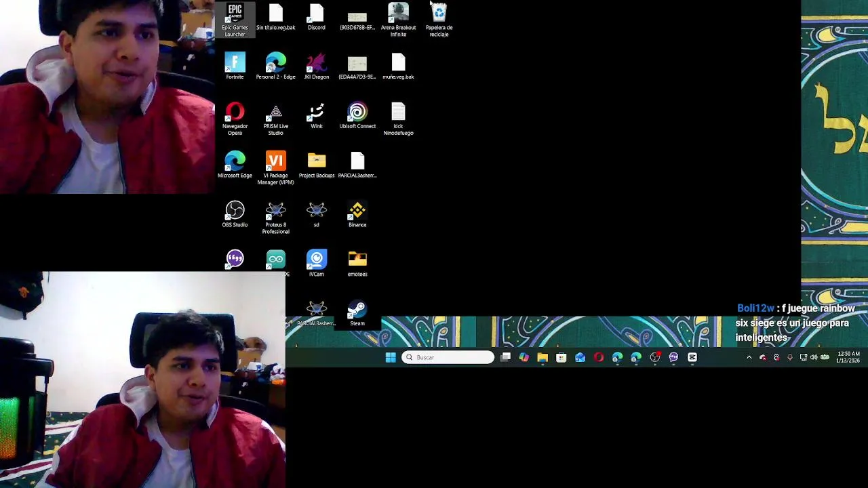Open the Discord desktop icon
The height and width of the screenshot is (488, 868).
point(317,17)
